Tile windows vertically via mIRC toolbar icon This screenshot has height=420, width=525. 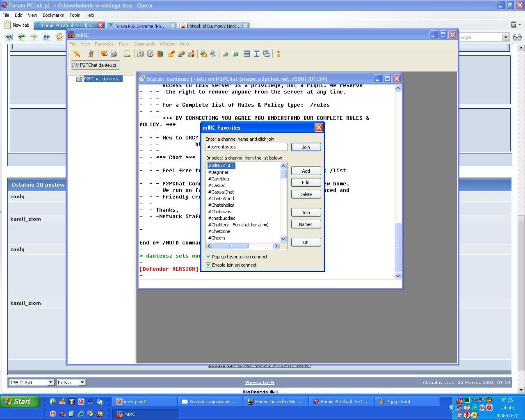pos(257,54)
